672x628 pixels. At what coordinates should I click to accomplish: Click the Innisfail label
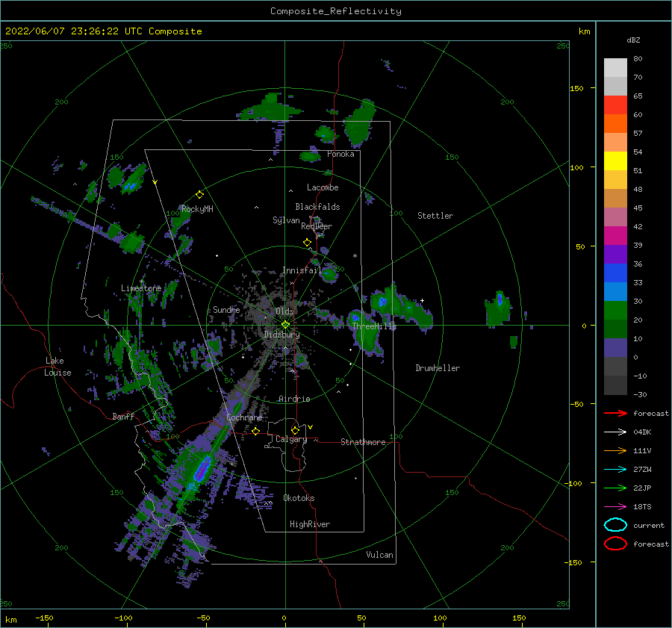coord(302,270)
